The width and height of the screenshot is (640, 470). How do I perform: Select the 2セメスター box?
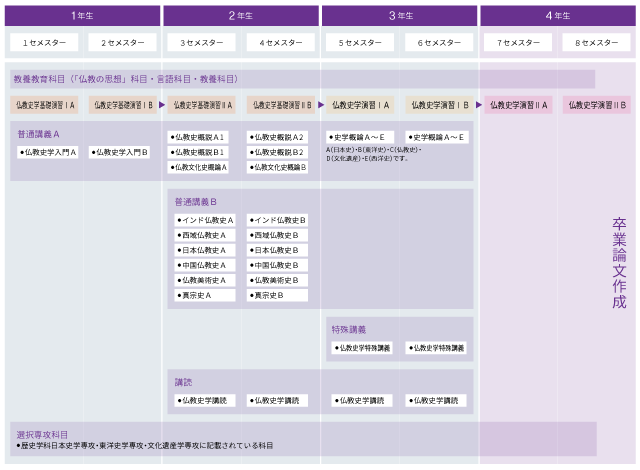(x=122, y=42)
